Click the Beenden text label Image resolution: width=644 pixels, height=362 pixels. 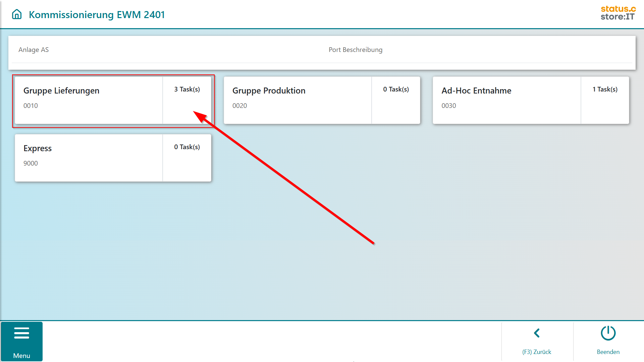click(x=608, y=352)
